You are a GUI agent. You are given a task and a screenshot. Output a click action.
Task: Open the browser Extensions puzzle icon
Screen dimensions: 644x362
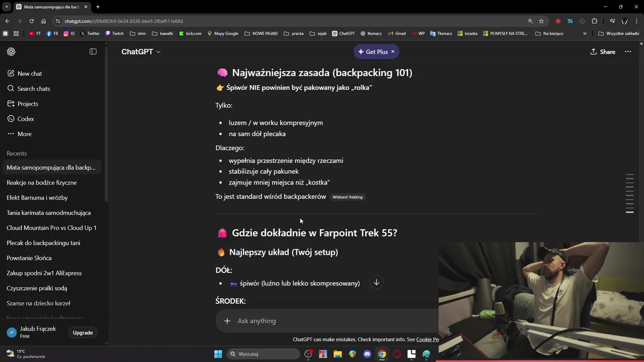pos(595,21)
